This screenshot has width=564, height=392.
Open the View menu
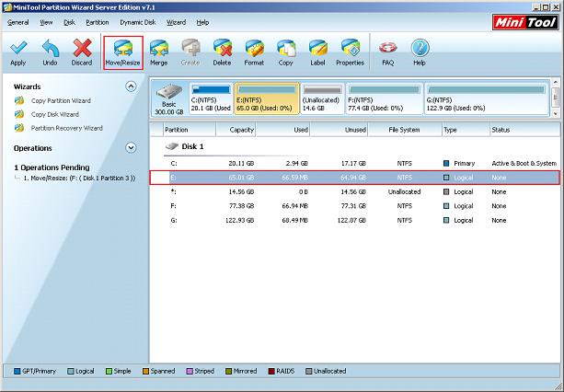(46, 22)
